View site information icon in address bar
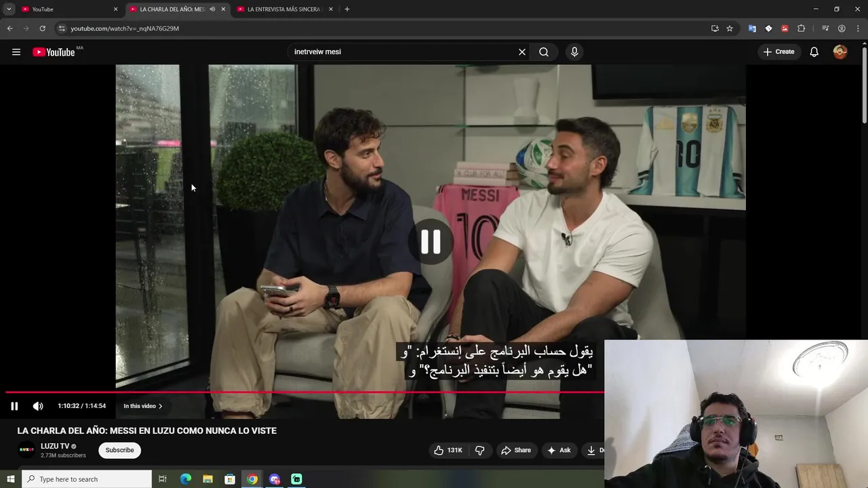Image resolution: width=868 pixels, height=488 pixels. pyautogui.click(x=62, y=28)
